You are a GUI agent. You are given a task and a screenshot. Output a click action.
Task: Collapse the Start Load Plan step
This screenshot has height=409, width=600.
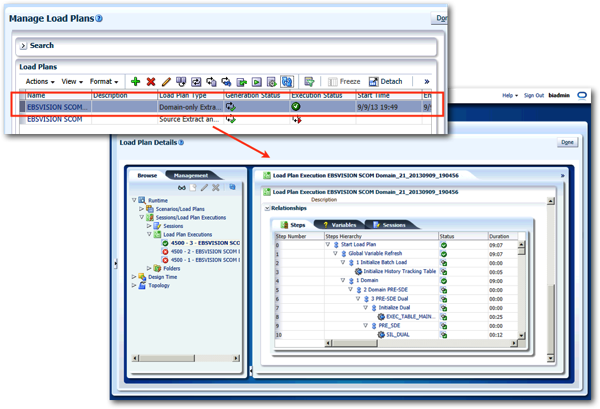pyautogui.click(x=328, y=244)
